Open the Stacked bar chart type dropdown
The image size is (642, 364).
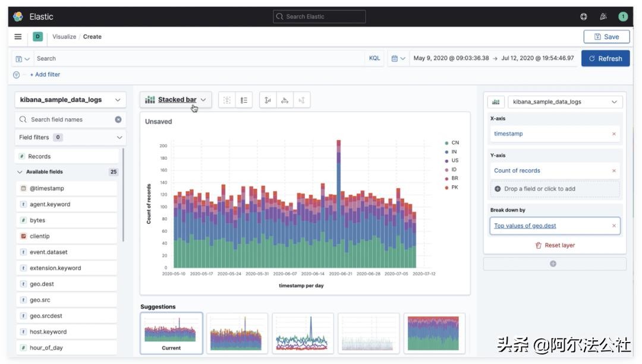(176, 100)
